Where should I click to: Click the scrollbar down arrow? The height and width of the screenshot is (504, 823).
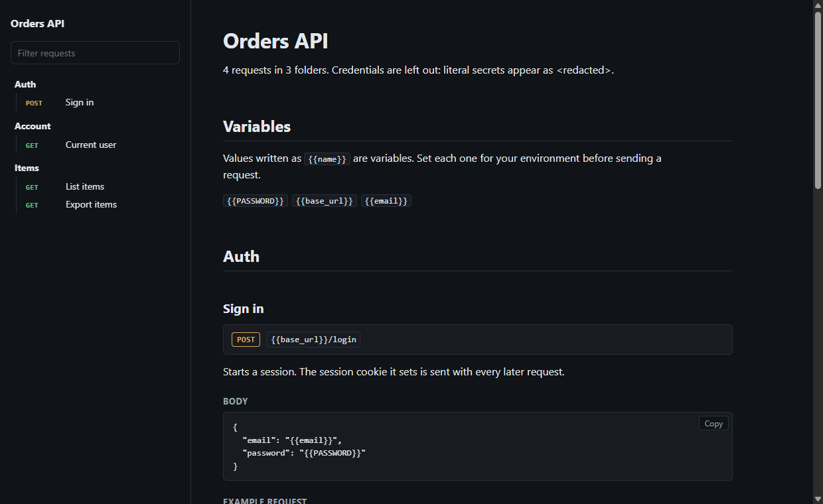click(818, 499)
